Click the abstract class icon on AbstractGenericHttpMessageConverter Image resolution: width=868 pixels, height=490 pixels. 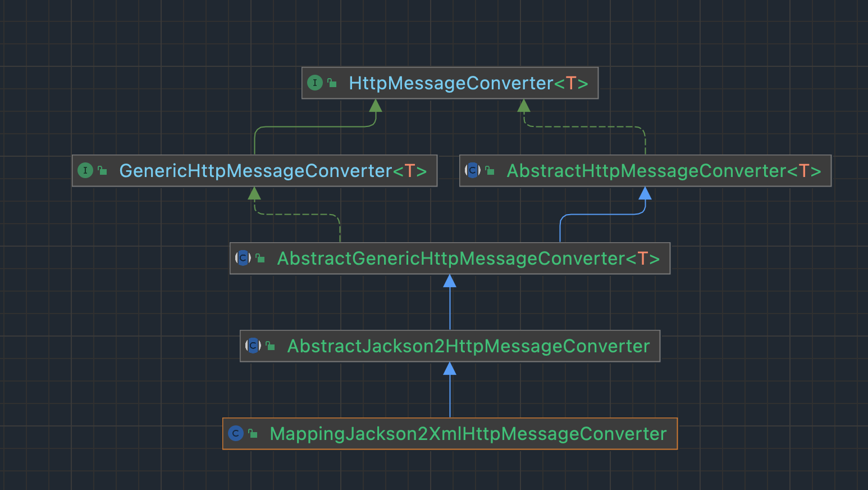pyautogui.click(x=243, y=258)
